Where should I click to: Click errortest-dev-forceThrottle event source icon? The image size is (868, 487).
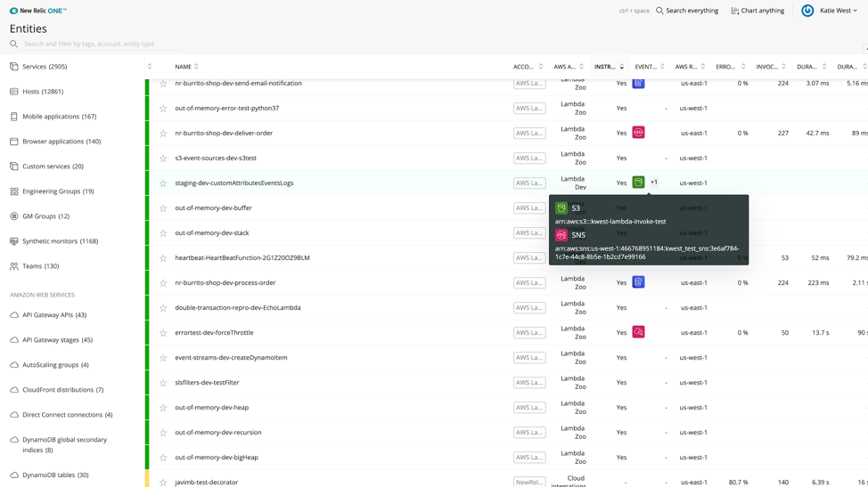point(638,332)
